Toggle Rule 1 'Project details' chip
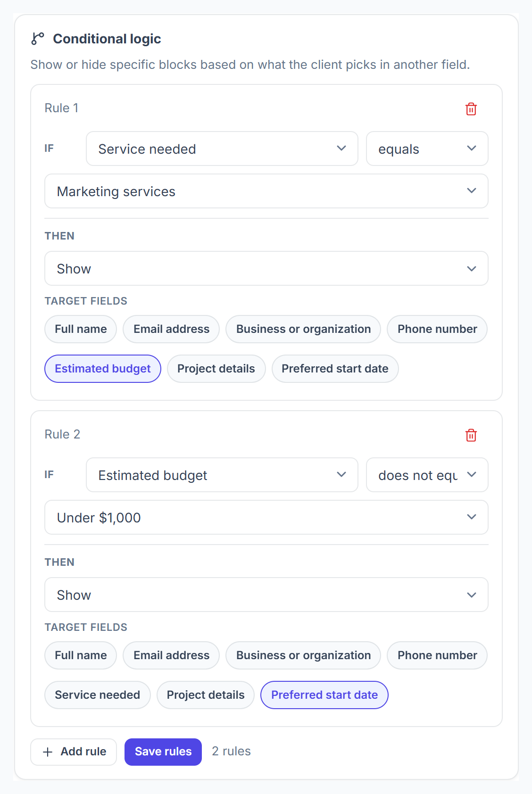532x794 pixels. (216, 369)
